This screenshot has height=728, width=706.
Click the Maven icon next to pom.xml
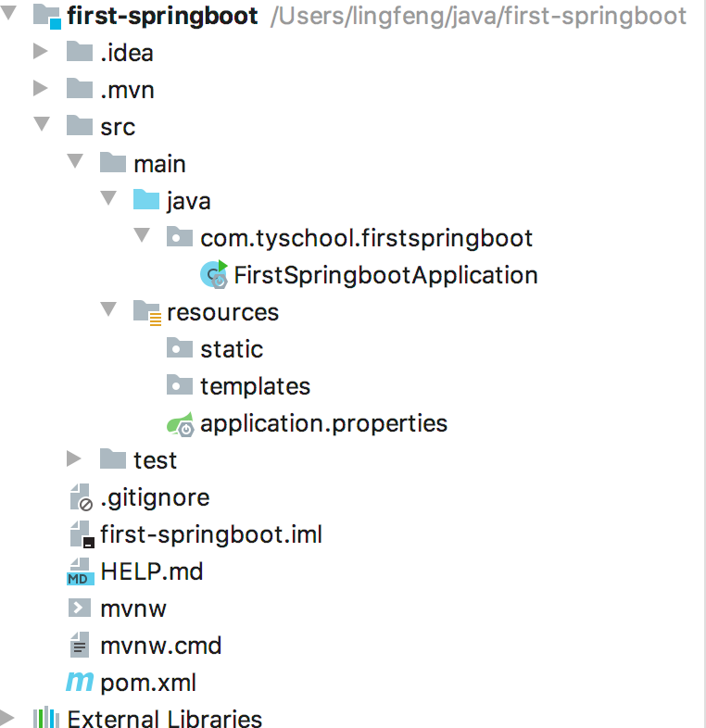(x=80, y=684)
